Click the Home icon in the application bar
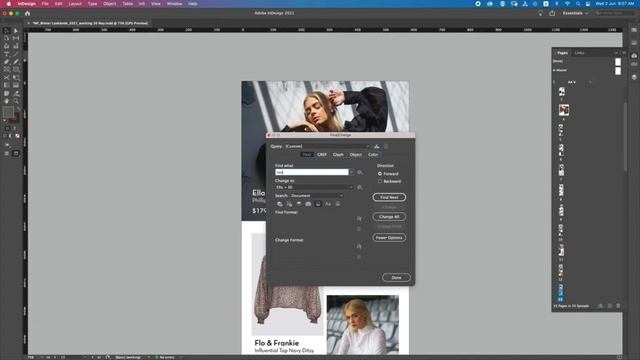Viewport: 640px width, 360px height. click(x=27, y=13)
